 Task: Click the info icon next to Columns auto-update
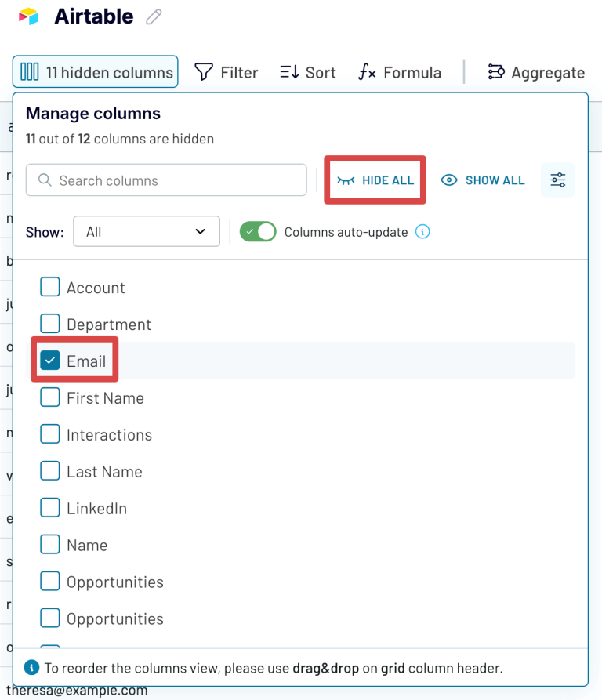coord(422,231)
